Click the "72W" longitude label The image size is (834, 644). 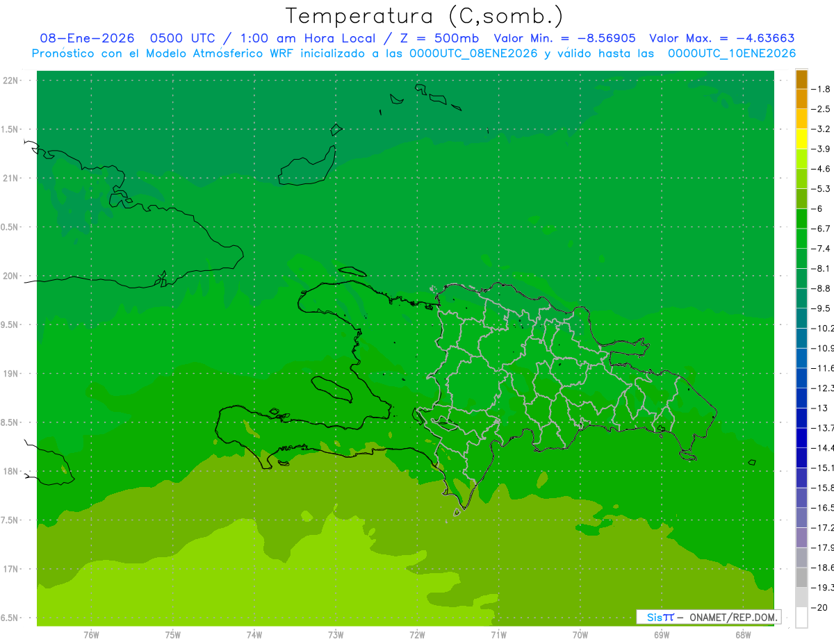pos(417,635)
